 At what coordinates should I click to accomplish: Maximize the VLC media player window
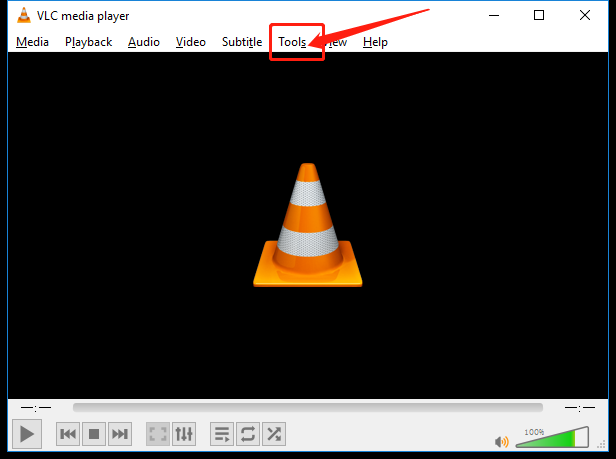click(539, 15)
